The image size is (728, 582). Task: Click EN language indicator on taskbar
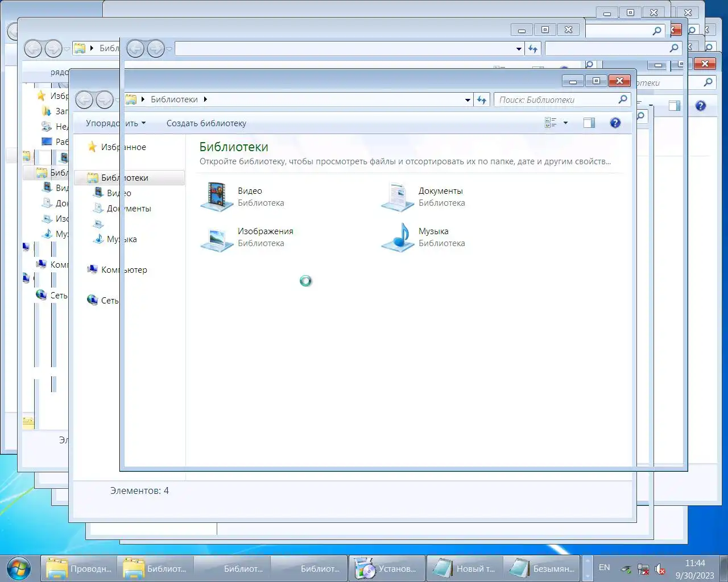604,568
